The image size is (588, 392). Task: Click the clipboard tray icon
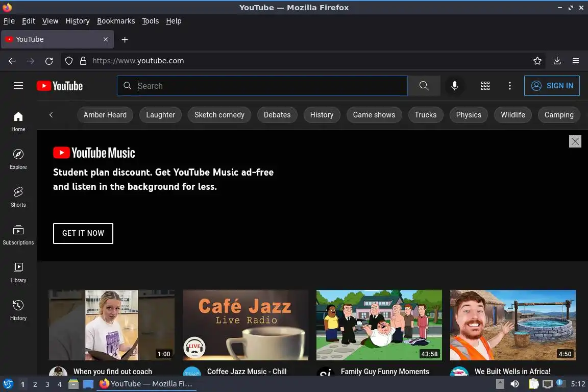(533, 384)
